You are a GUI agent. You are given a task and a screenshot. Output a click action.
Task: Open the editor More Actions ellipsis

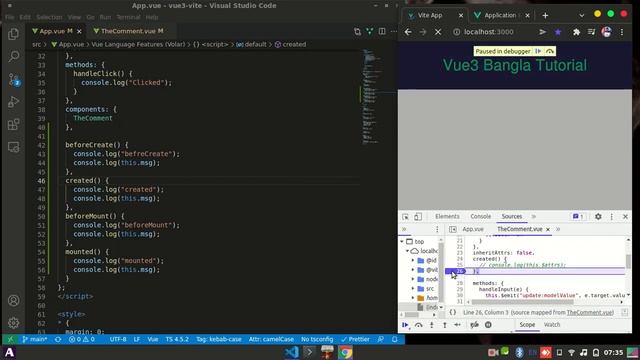click(393, 31)
